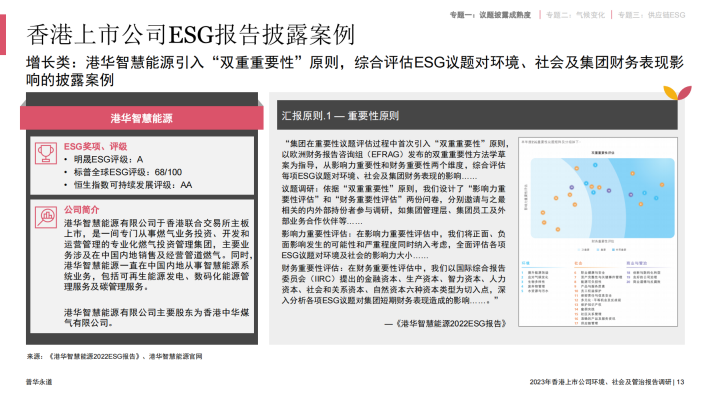710x399 pixels.
Task: Click the 普华永道 footer label
Action: 39,382
